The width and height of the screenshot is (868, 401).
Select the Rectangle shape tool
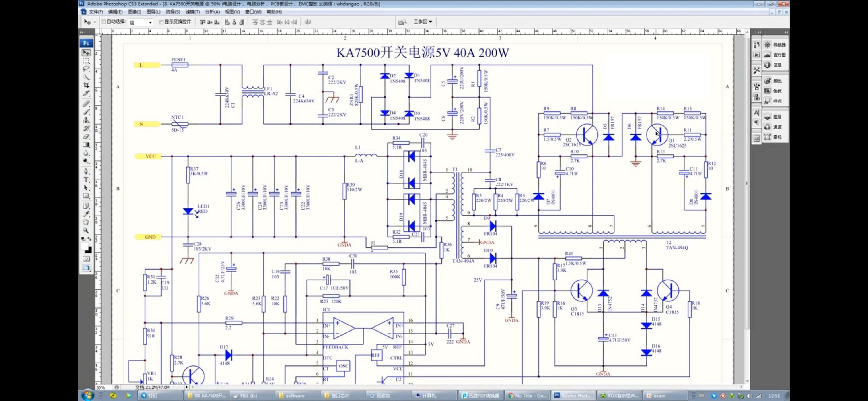(x=86, y=196)
